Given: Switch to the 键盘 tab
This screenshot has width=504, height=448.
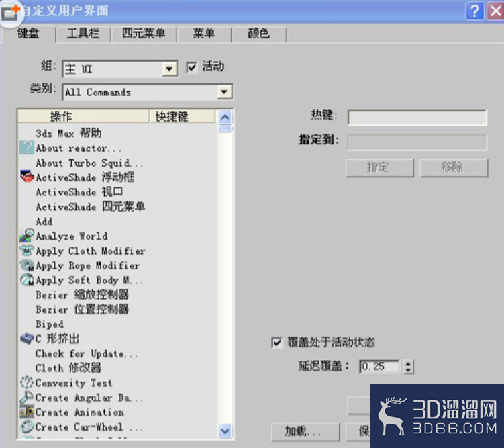Looking at the screenshot, I should click(28, 33).
